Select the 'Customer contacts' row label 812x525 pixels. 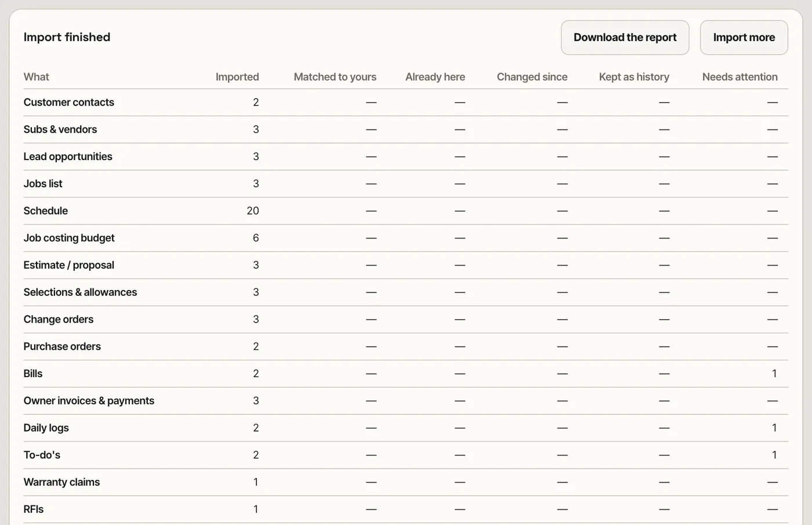click(x=69, y=102)
